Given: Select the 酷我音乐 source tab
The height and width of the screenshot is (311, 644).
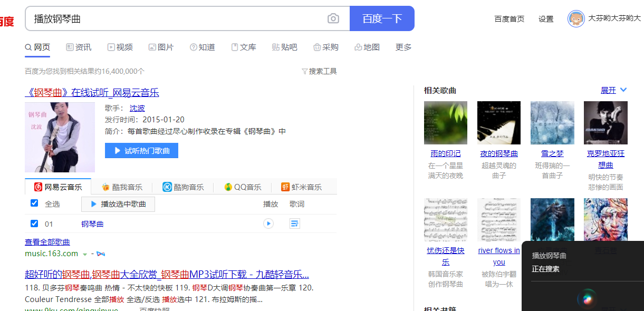Looking at the screenshot, I should (x=122, y=187).
